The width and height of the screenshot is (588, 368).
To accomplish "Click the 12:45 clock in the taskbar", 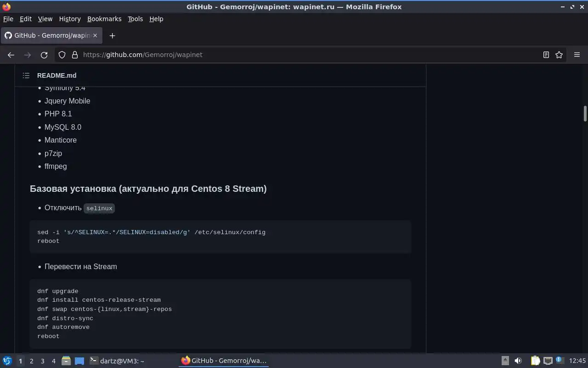I will (577, 361).
